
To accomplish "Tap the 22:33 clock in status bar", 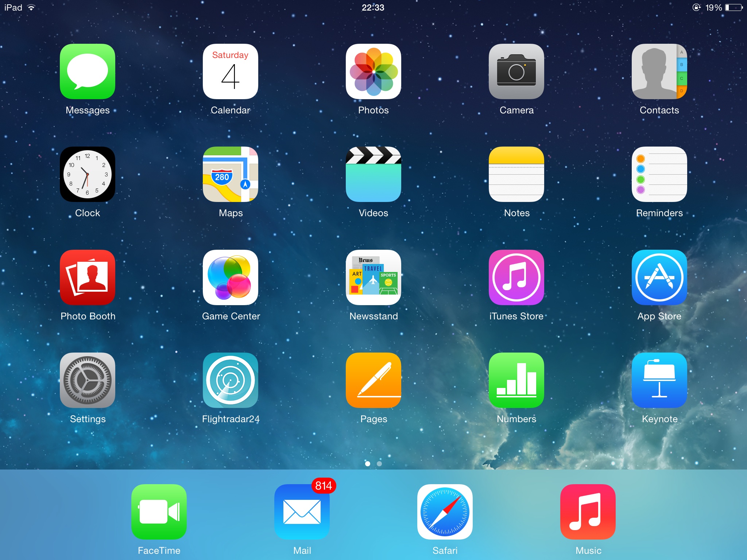I will pos(373,8).
